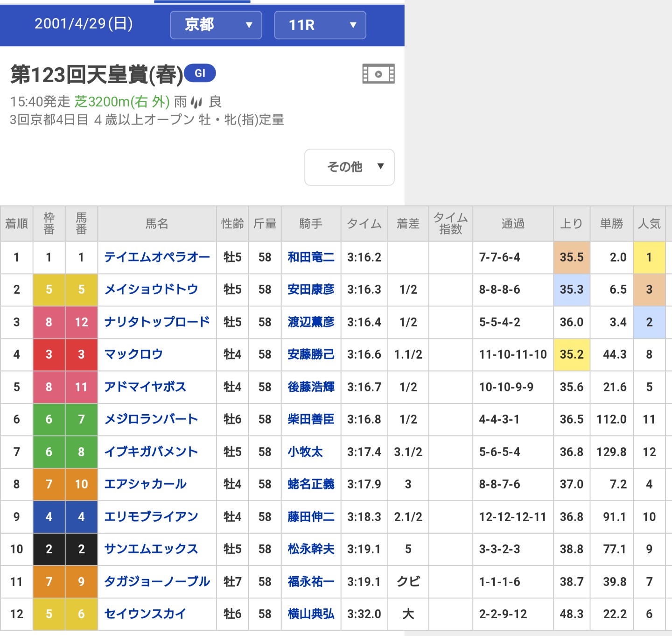The image size is (672, 636).
Task: Open horse セイウンスカイ profile
Action: point(145,614)
